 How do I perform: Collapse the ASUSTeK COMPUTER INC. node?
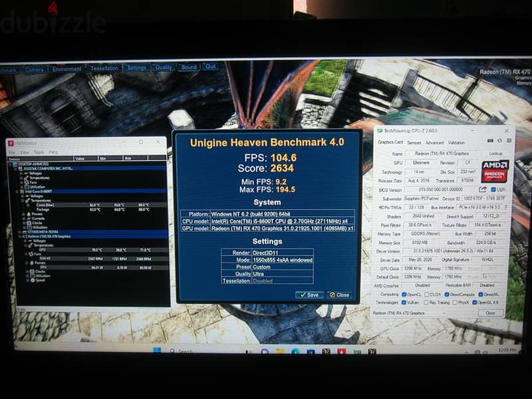click(15, 169)
